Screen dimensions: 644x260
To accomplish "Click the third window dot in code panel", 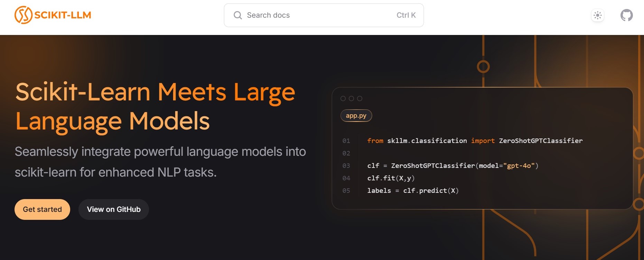I will coord(360,99).
